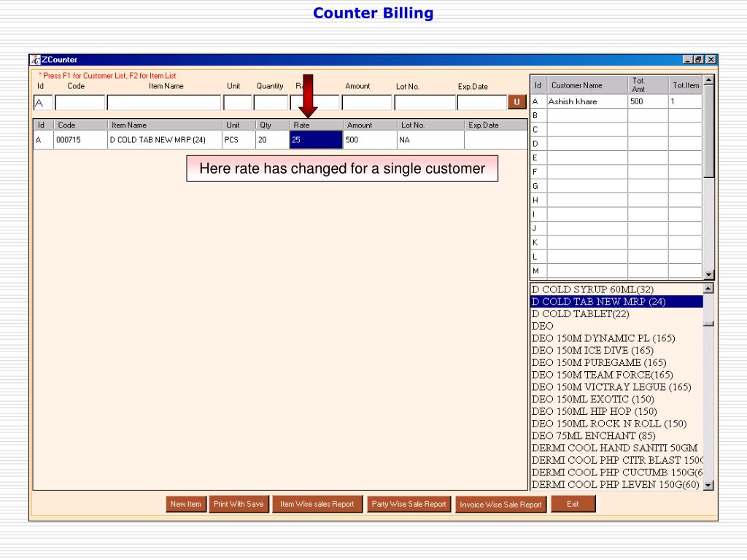
Task: Click the PCS unit cell
Action: coord(239,140)
